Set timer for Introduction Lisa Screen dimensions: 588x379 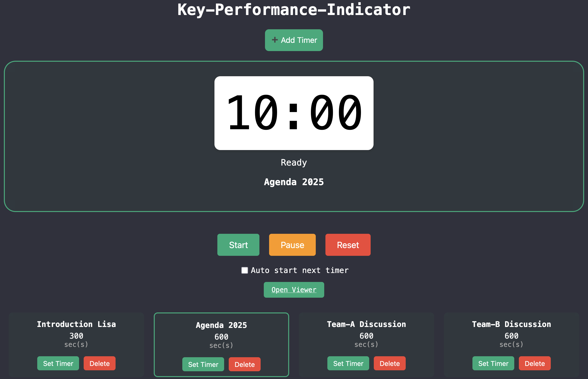(x=58, y=363)
